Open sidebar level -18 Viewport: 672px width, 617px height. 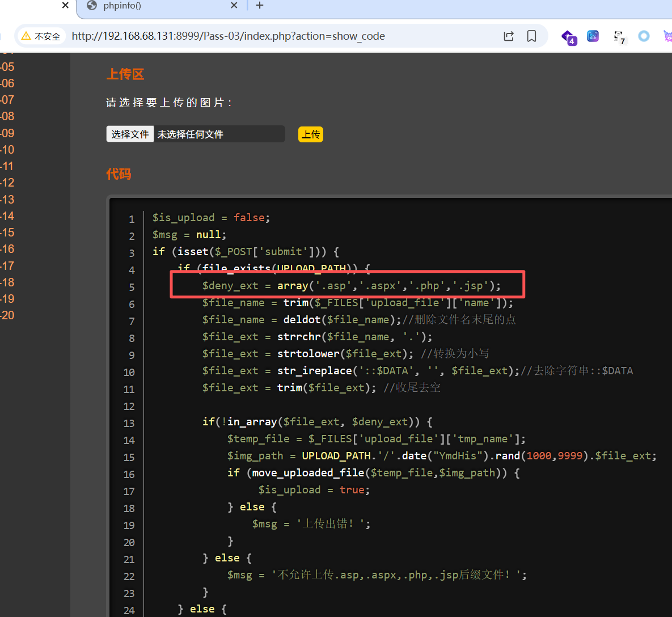(7, 282)
